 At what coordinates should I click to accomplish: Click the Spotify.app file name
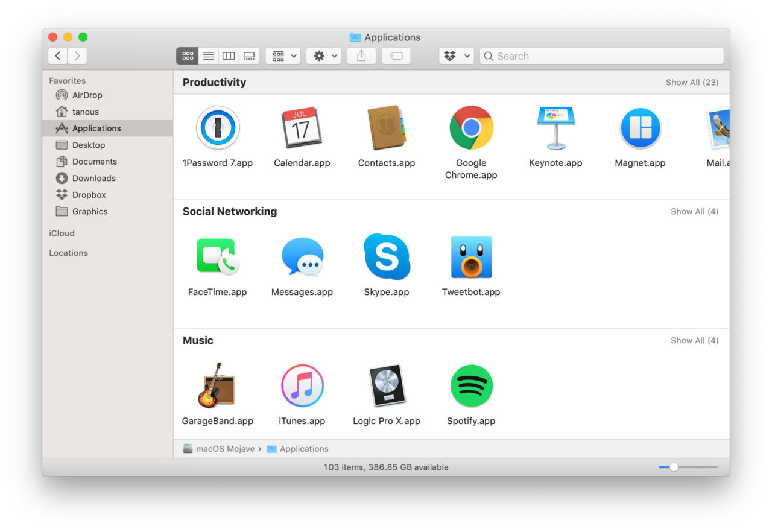[x=471, y=421]
